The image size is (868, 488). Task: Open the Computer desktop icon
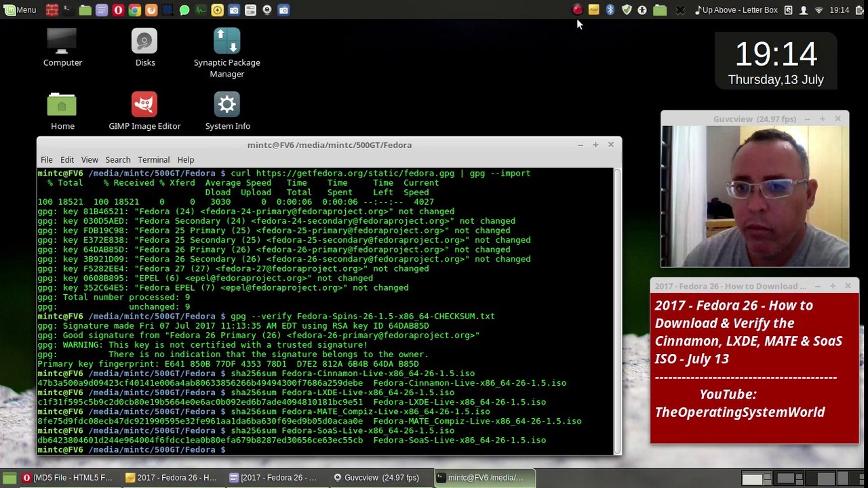(x=62, y=47)
